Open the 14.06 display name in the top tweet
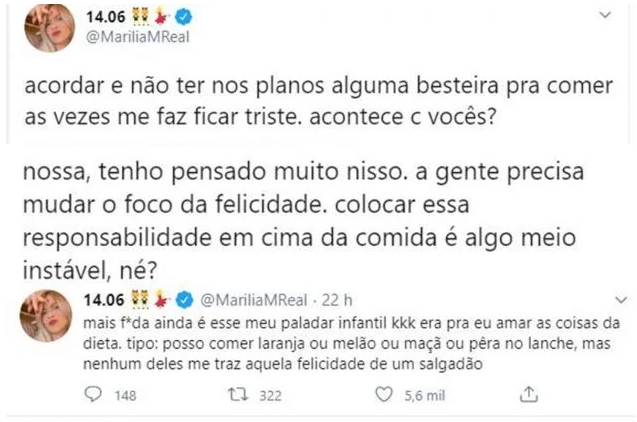This screenshot has height=422, width=637. point(109,18)
